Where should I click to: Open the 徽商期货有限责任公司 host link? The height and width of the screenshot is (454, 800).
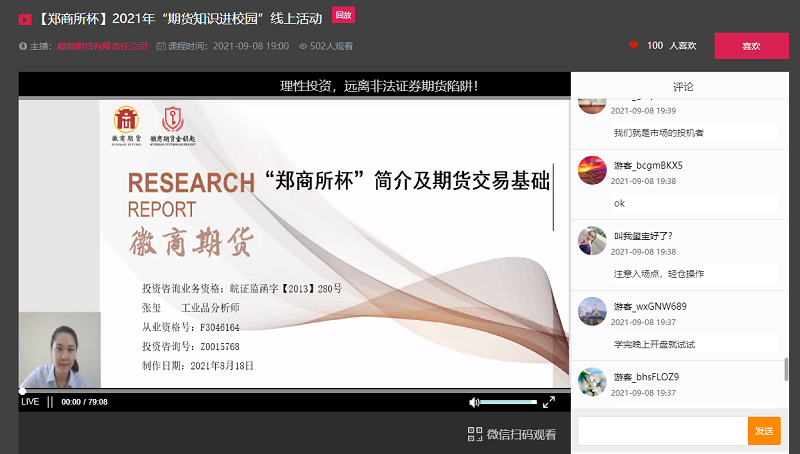[x=102, y=46]
